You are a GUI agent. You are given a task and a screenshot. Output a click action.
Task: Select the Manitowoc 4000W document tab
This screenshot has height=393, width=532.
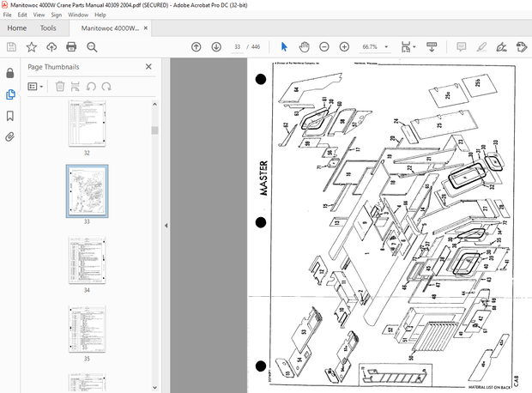point(110,28)
